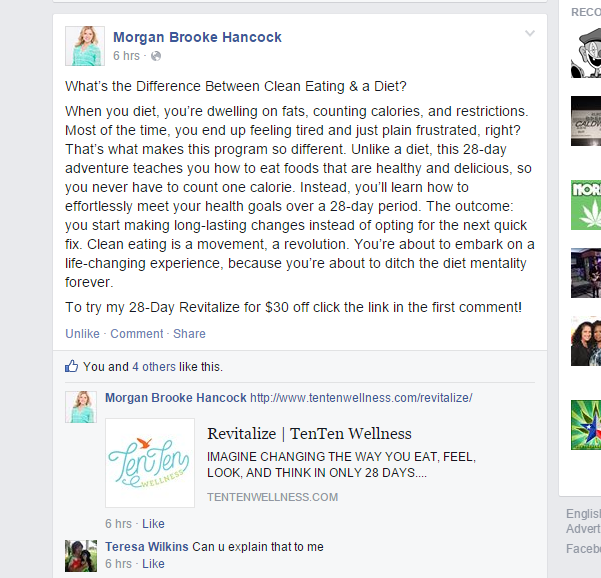This screenshot has width=601, height=578.
Task: View the 4 others who liked
Action: click(154, 367)
